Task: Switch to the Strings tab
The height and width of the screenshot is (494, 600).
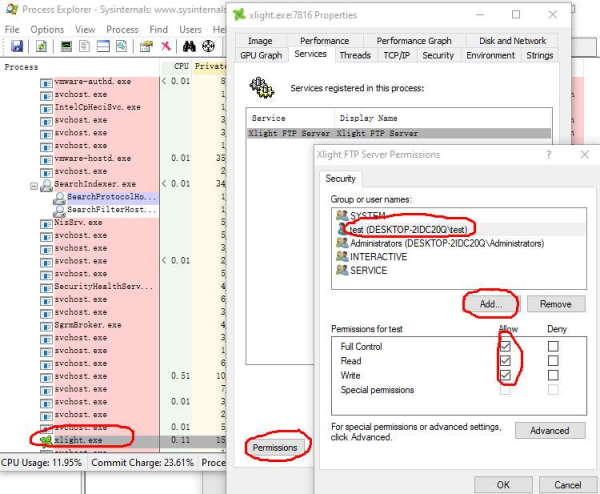Action: click(540, 55)
